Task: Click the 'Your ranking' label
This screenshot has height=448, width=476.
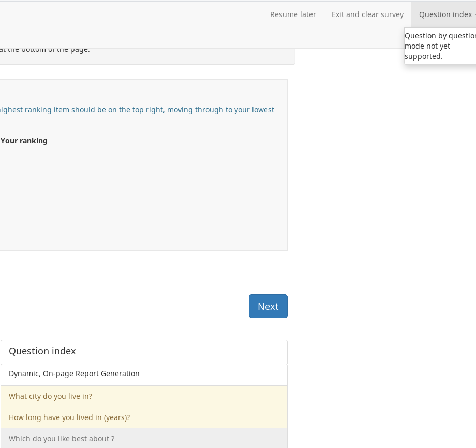Action: point(24,141)
